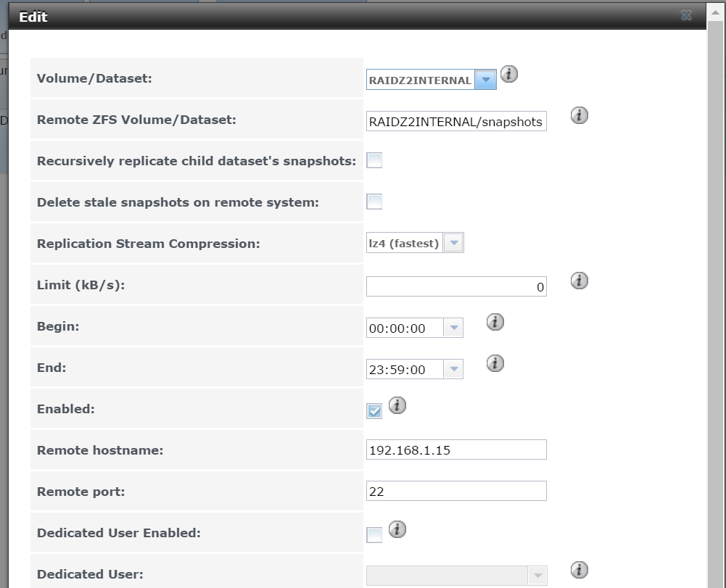Click scrollbar up arrow of dialog
726x588 pixels.
[716, 12]
